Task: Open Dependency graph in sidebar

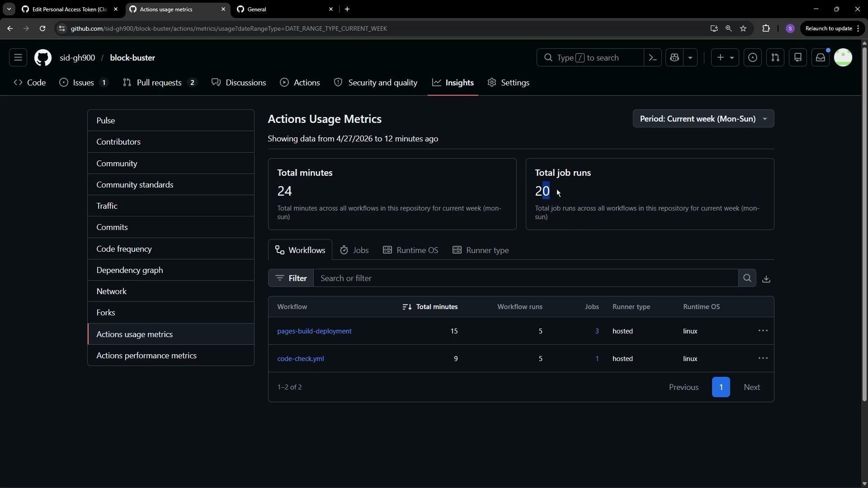Action: tap(171, 270)
